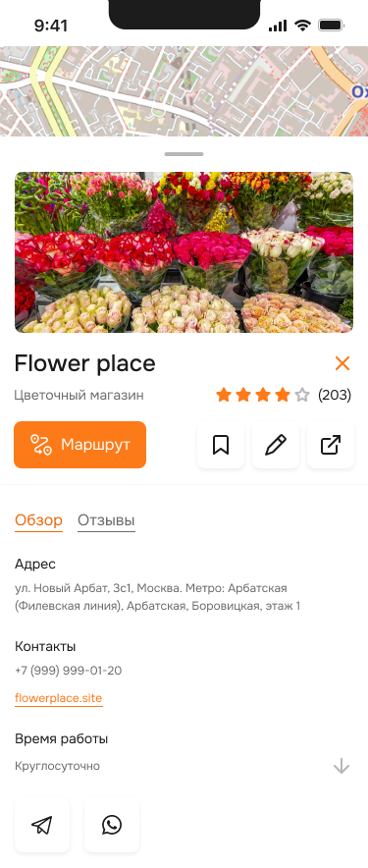
Task: Click the route icon inside Маршрут button
Action: [x=40, y=445]
